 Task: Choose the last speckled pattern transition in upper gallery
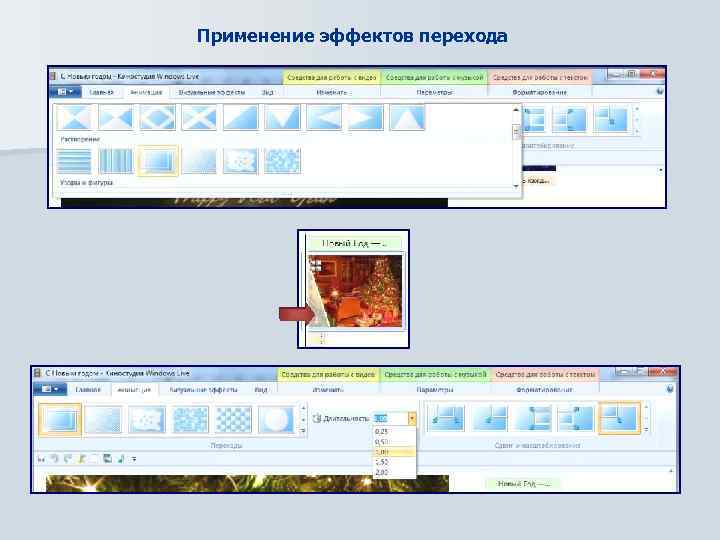(282, 161)
